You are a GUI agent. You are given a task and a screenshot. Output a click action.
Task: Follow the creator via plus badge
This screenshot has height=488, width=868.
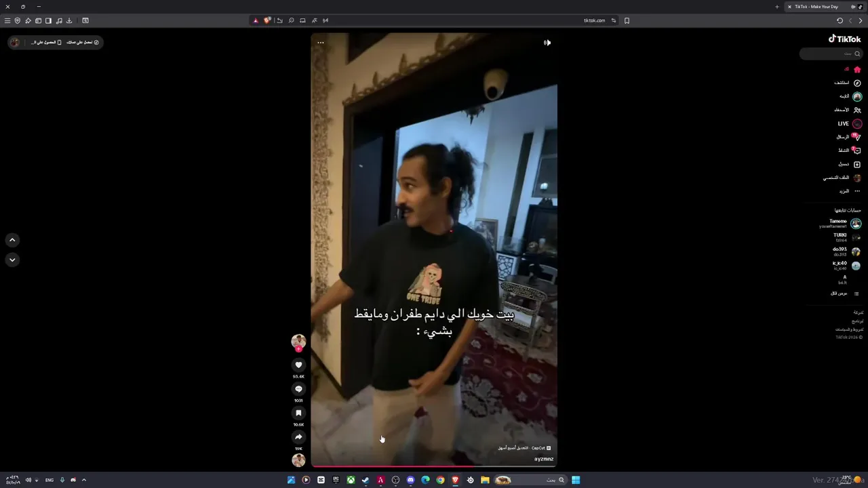point(298,349)
